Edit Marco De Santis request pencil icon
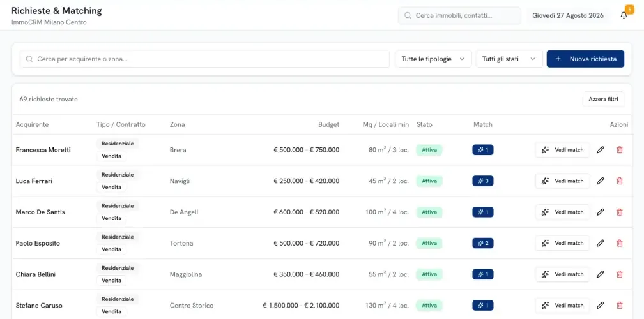644x319 pixels. click(600, 212)
